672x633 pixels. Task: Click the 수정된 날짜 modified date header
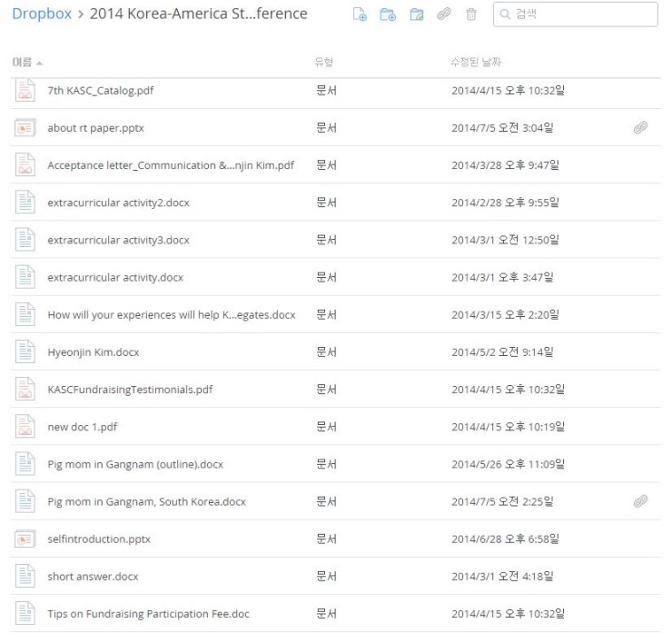(x=476, y=62)
